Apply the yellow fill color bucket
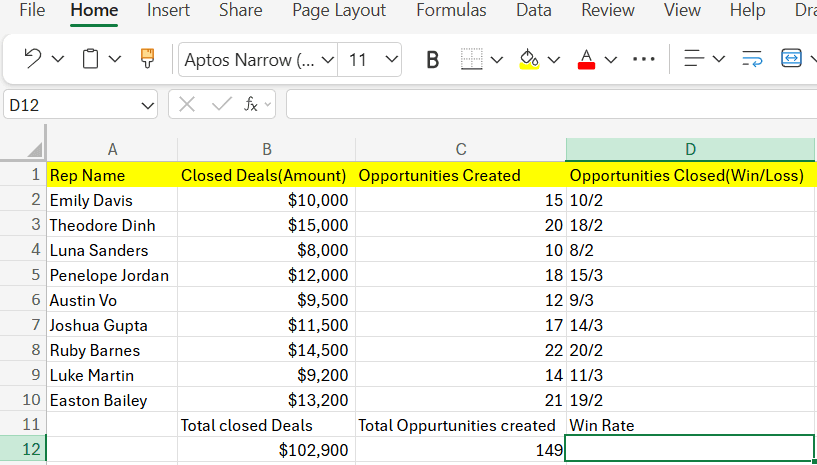 (529, 59)
